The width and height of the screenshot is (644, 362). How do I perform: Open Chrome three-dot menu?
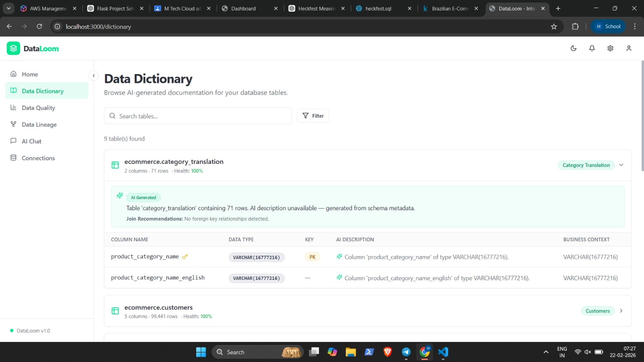(635, 27)
